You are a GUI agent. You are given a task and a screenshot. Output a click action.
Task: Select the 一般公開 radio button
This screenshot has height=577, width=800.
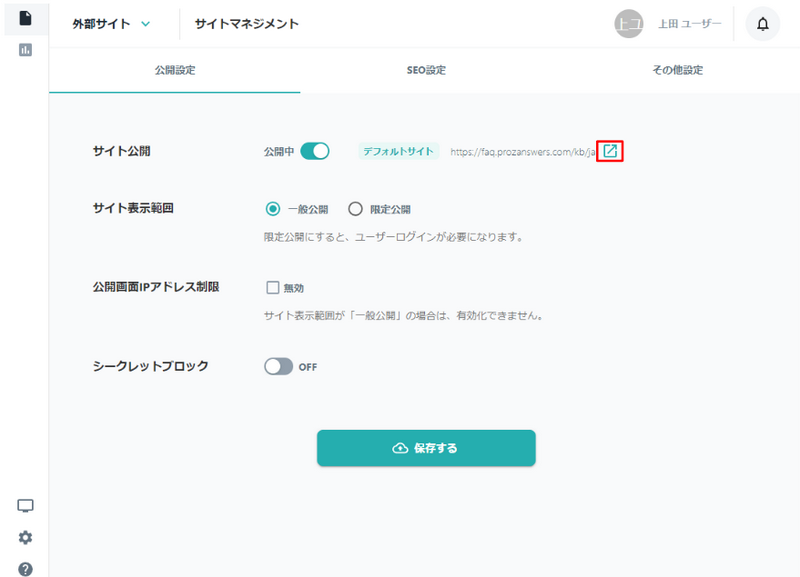click(273, 209)
